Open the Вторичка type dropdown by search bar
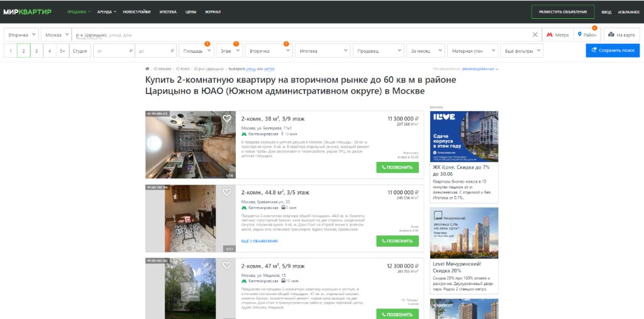 [x=21, y=35]
